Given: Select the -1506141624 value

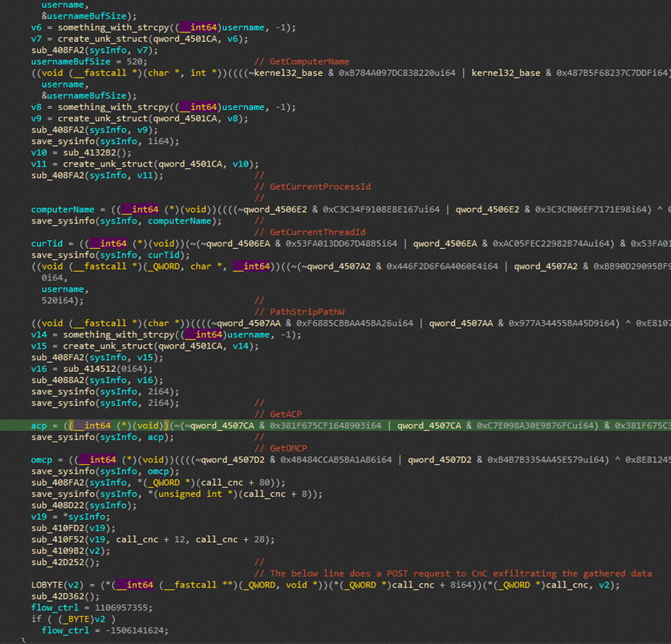Looking at the screenshot, I should coord(134,631).
